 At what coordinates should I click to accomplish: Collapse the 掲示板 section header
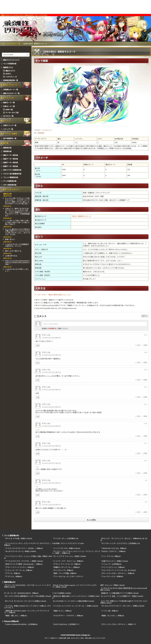coord(16,143)
